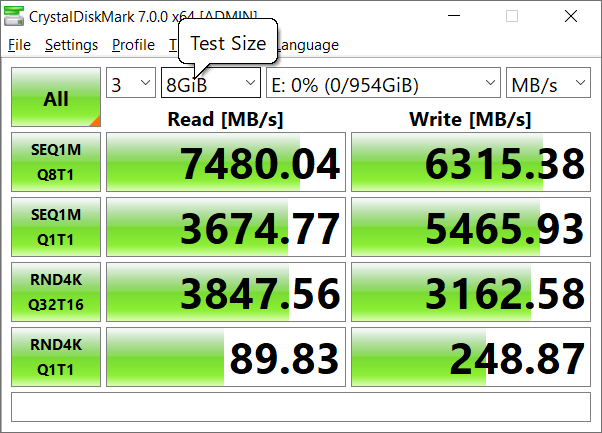Viewport: 602px width, 433px height.
Task: Select the 3847.56 read result
Action: click(x=226, y=292)
